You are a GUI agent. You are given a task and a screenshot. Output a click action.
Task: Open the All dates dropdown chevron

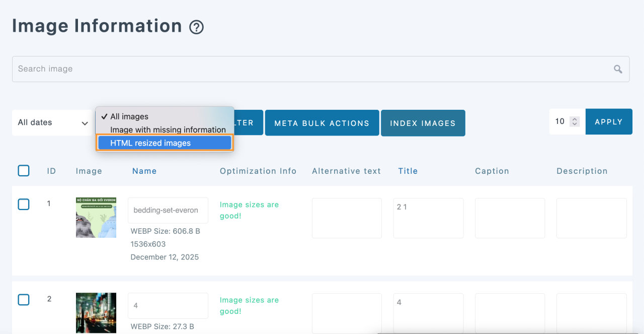pos(84,122)
